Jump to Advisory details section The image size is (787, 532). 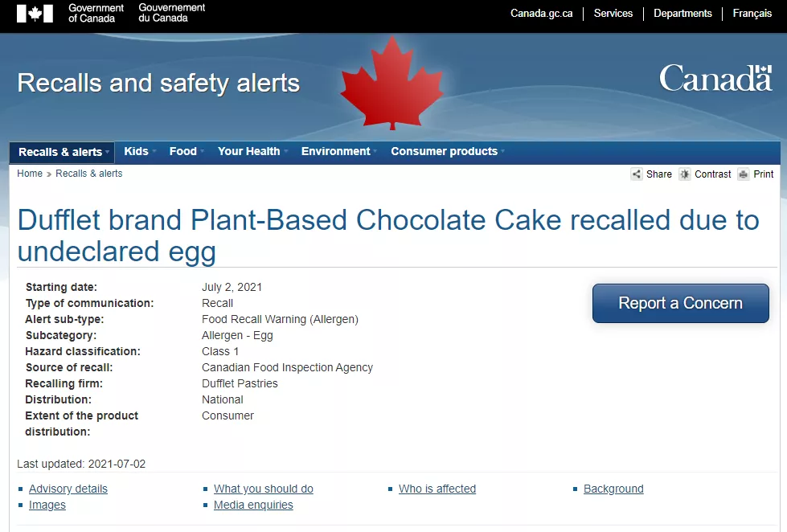click(68, 489)
